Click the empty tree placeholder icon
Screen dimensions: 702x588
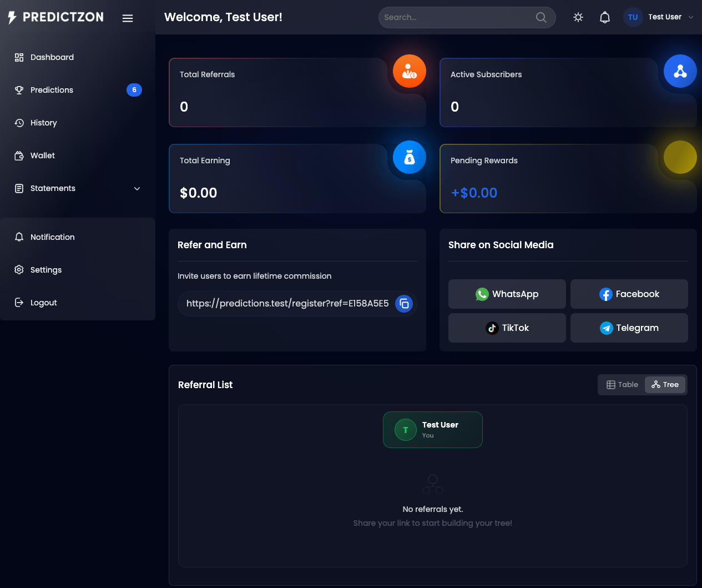pyautogui.click(x=433, y=484)
